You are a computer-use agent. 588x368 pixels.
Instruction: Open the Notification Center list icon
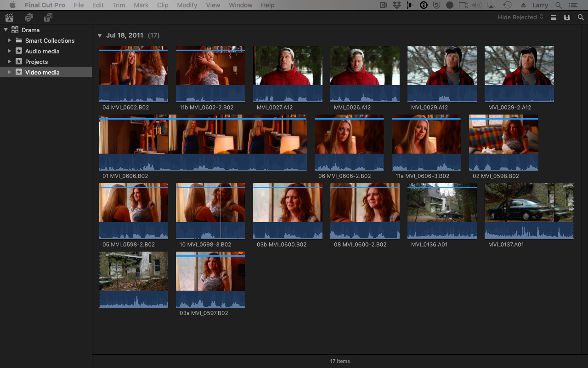click(x=572, y=5)
